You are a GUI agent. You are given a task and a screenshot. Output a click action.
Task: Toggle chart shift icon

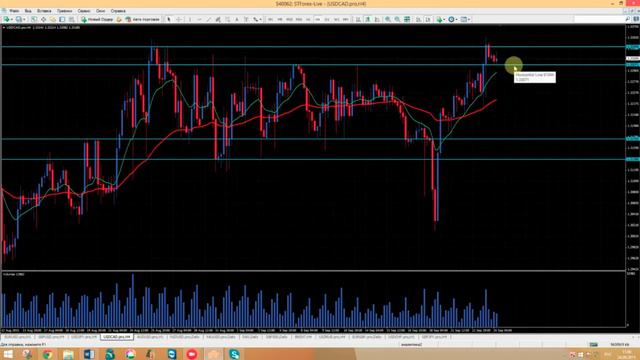pyautogui.click(x=428, y=19)
